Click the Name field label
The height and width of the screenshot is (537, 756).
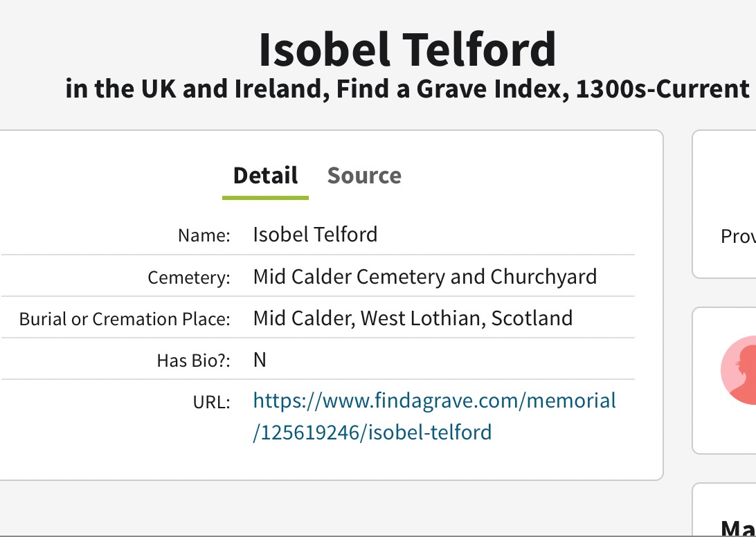[204, 235]
